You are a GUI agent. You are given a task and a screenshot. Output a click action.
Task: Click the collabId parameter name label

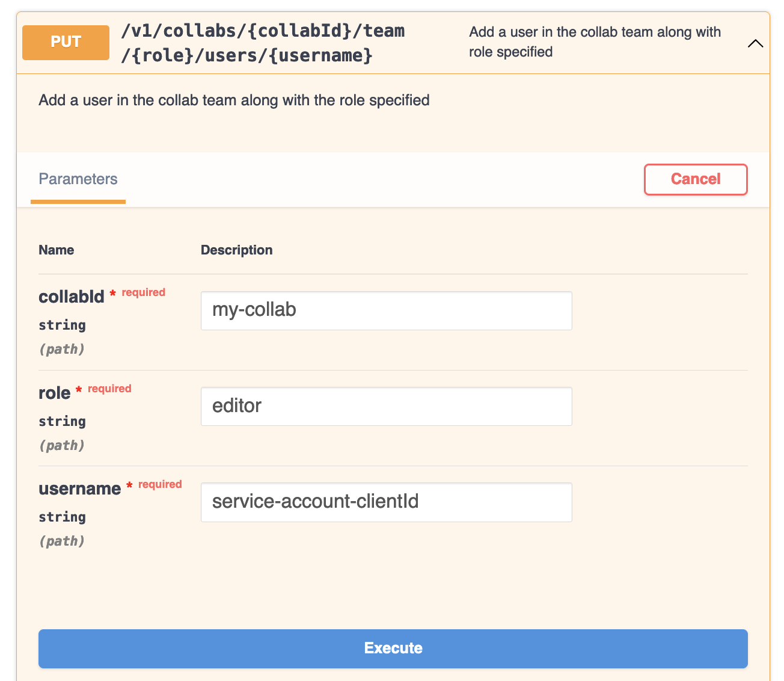click(x=71, y=297)
